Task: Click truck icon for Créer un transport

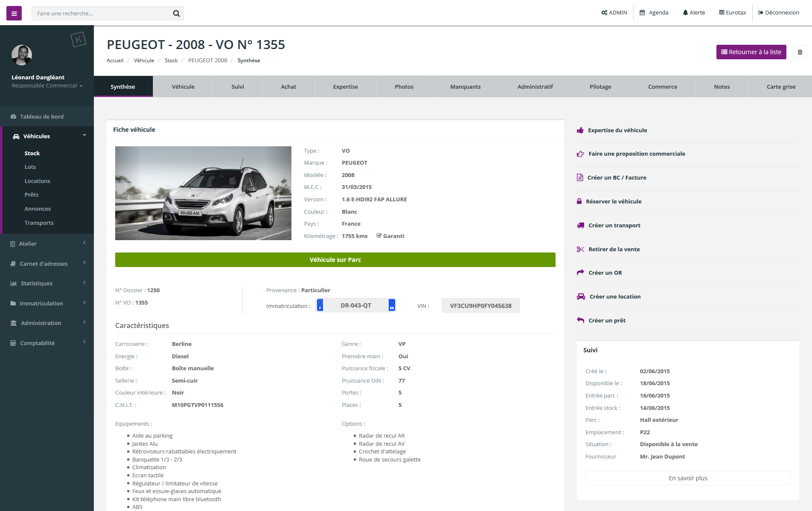Action: [581, 225]
